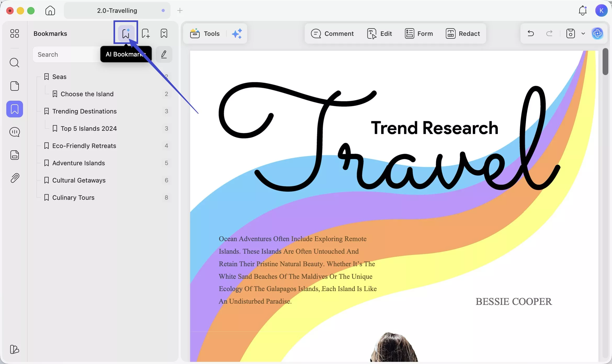Open the attachments paperclip panel
Viewport: 612px width, 364px height.
tap(15, 178)
